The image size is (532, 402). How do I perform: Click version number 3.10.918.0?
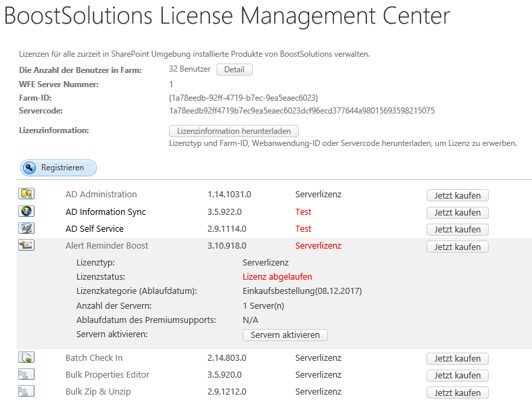(x=227, y=246)
